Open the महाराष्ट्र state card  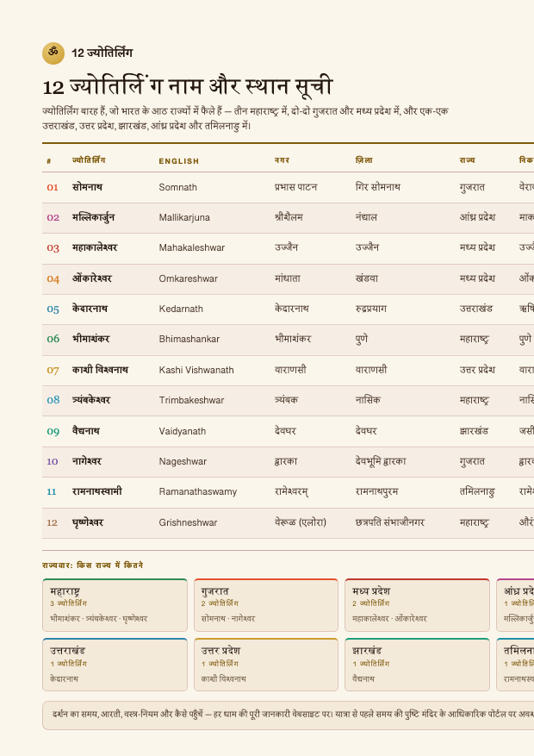click(115, 605)
